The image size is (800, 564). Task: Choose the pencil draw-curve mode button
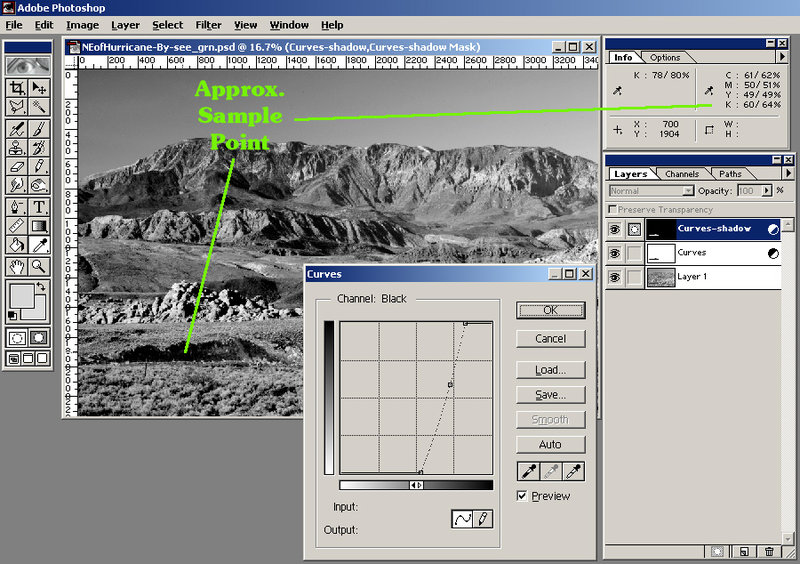(483, 520)
